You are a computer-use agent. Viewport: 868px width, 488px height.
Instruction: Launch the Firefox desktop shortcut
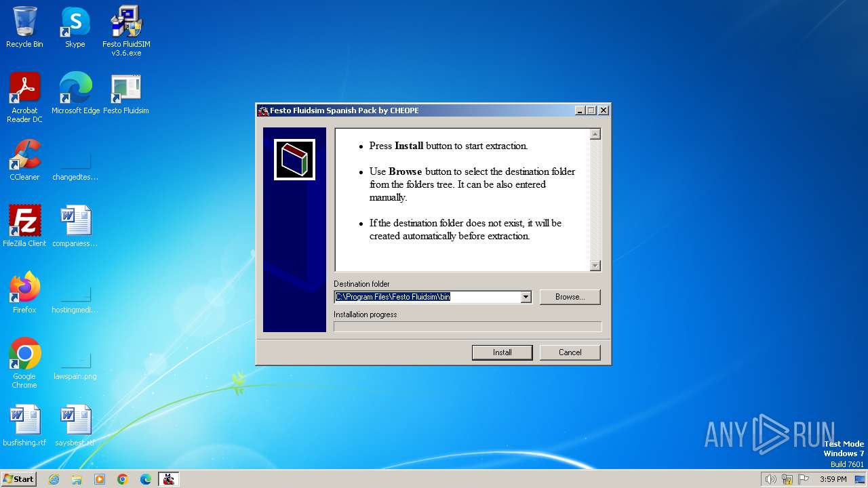24,293
